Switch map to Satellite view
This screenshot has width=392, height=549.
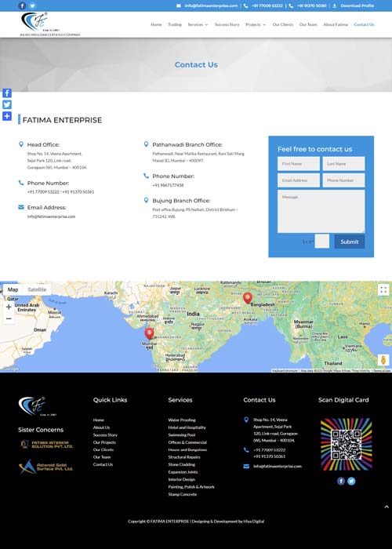[x=37, y=289]
